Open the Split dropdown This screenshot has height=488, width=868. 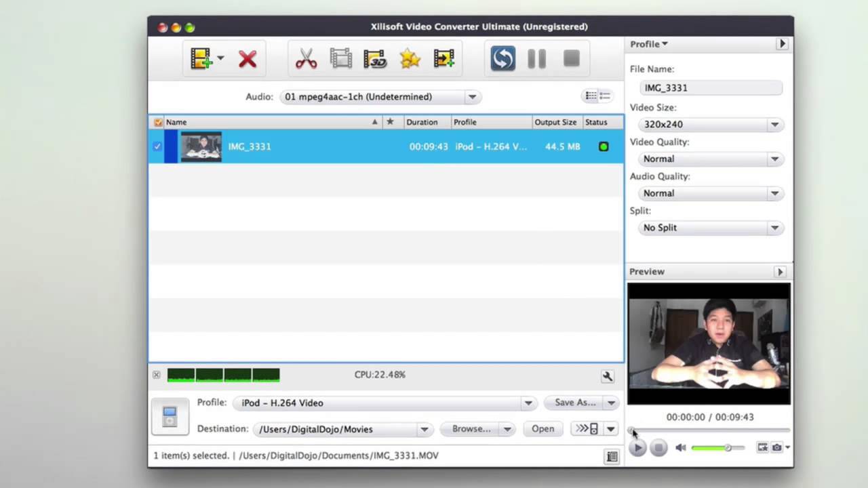pos(711,228)
